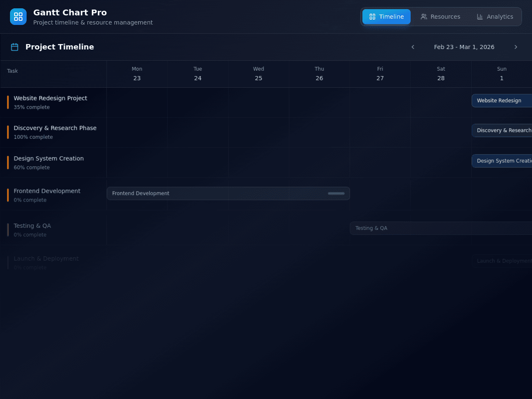Switch to the Timeline tab
This screenshot has width=532, height=399.
pos(387,17)
